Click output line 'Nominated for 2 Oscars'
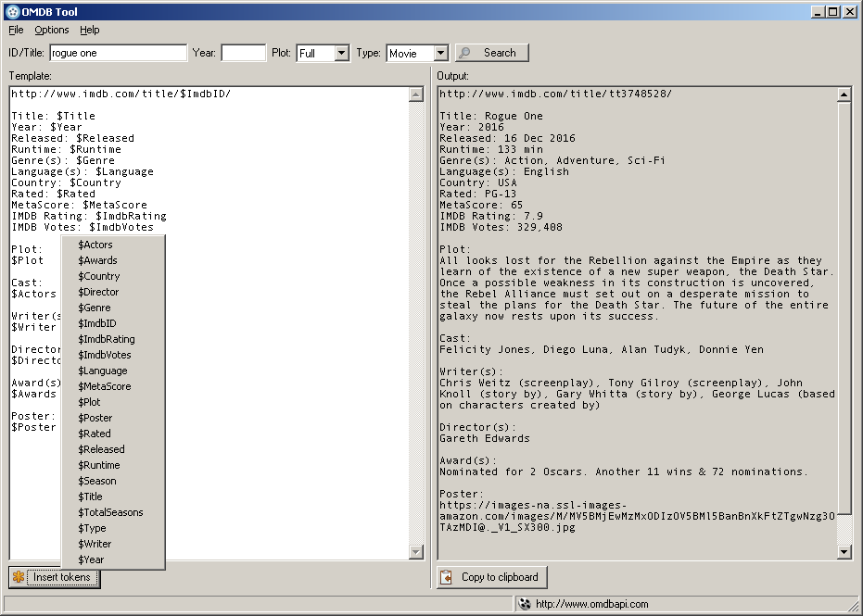Viewport: 863px width, 616px height. 624,471
